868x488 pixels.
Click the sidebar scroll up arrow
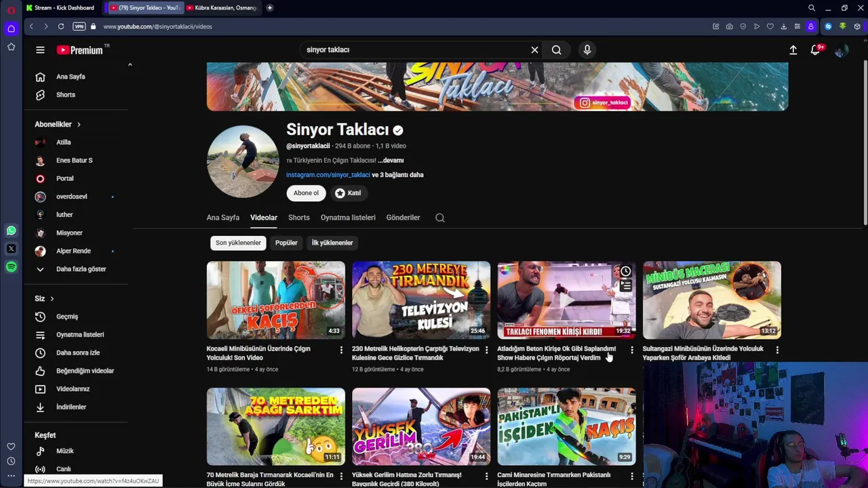130,65
